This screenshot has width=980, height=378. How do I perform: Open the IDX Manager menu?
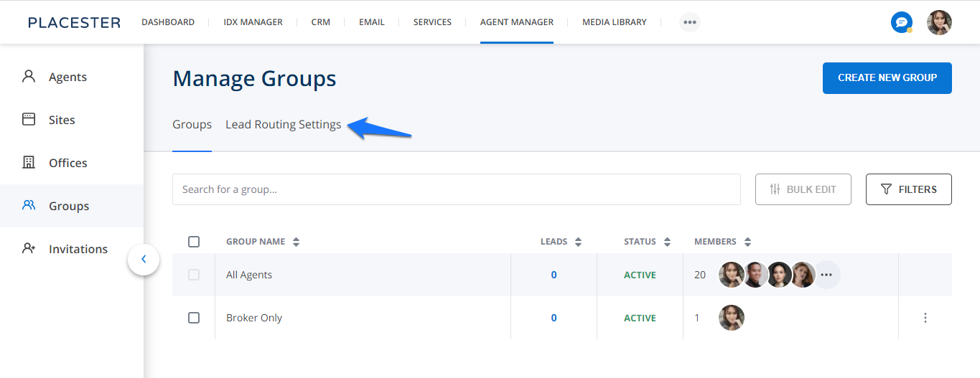tap(253, 22)
